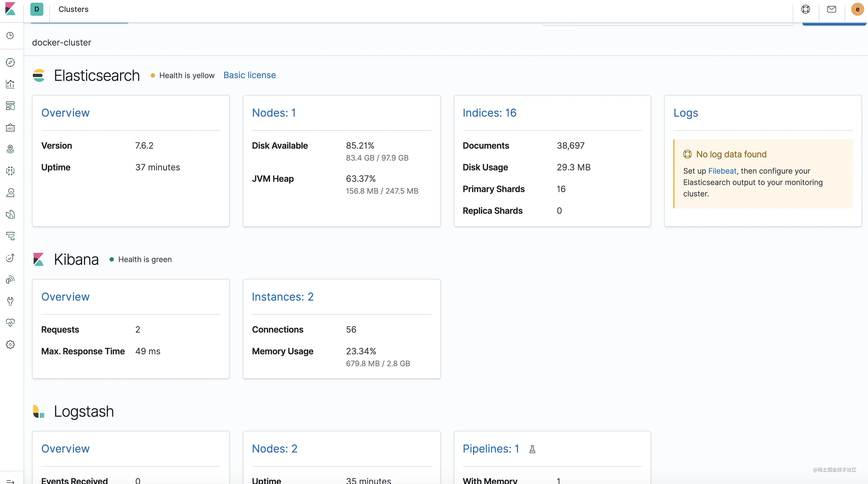
Task: Click the Clusters breadcrumb
Action: 73,9
